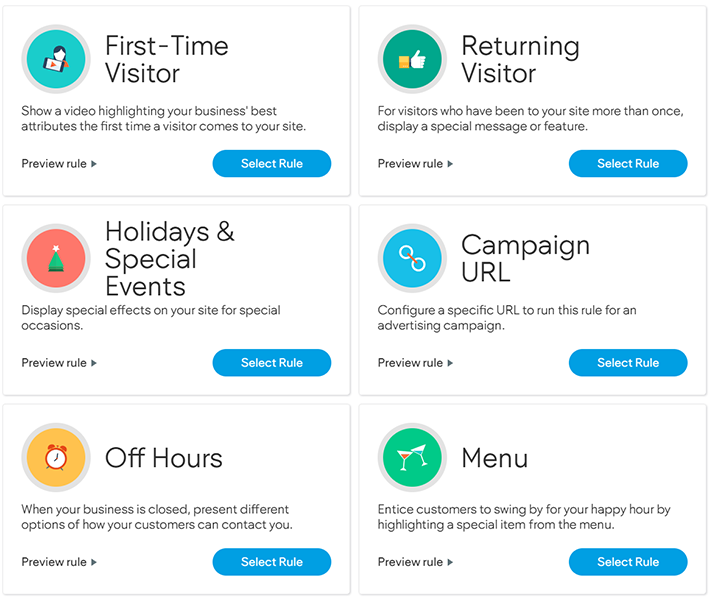Image resolution: width=712 pixels, height=600 pixels.
Task: Click the Returning Visitor thumbs-up icon
Action: [412, 60]
